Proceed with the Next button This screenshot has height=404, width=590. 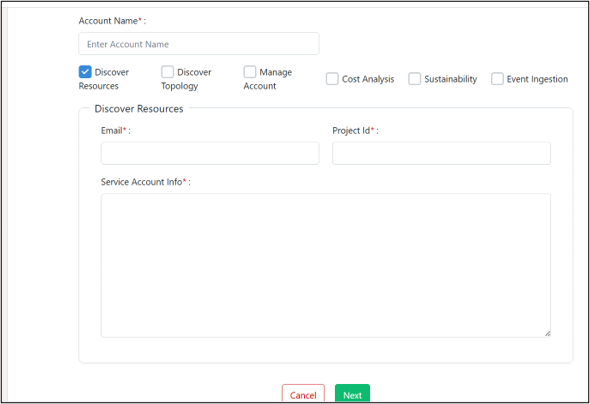click(x=353, y=394)
